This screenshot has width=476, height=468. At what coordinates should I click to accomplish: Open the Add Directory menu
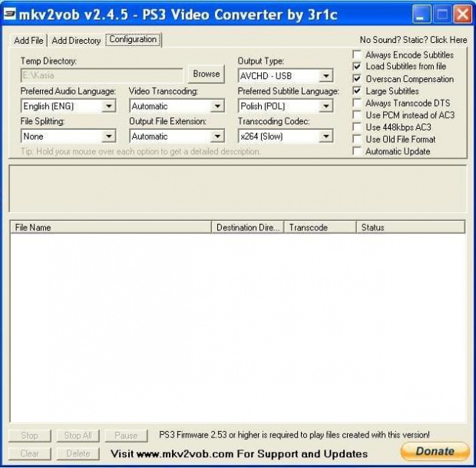pyautogui.click(x=76, y=41)
